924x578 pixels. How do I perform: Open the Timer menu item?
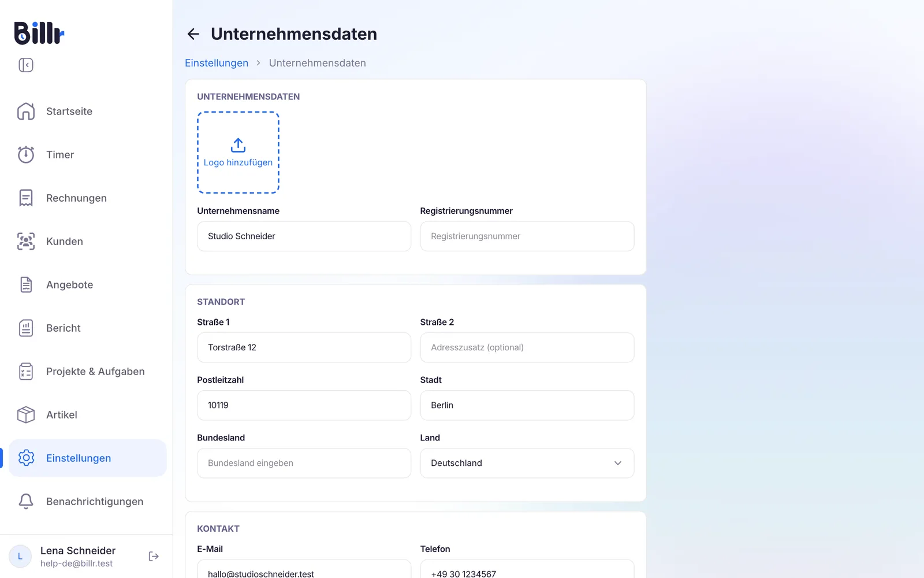pos(88,154)
